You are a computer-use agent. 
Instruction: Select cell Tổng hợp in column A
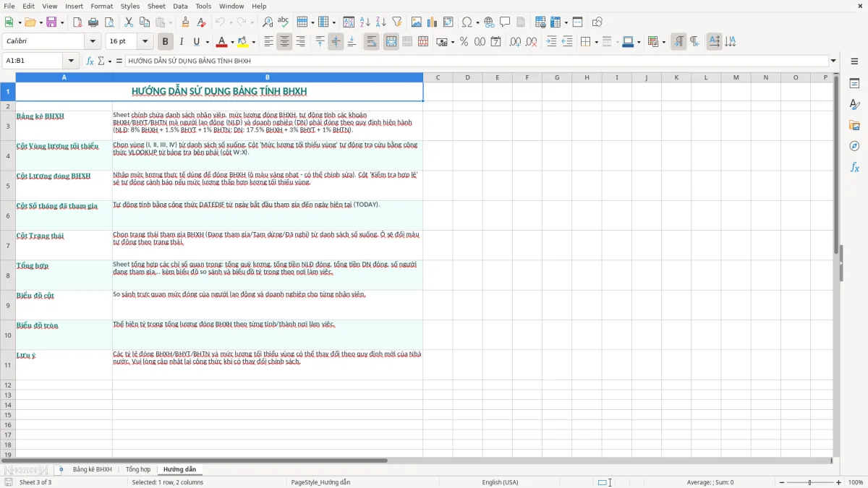pos(64,275)
